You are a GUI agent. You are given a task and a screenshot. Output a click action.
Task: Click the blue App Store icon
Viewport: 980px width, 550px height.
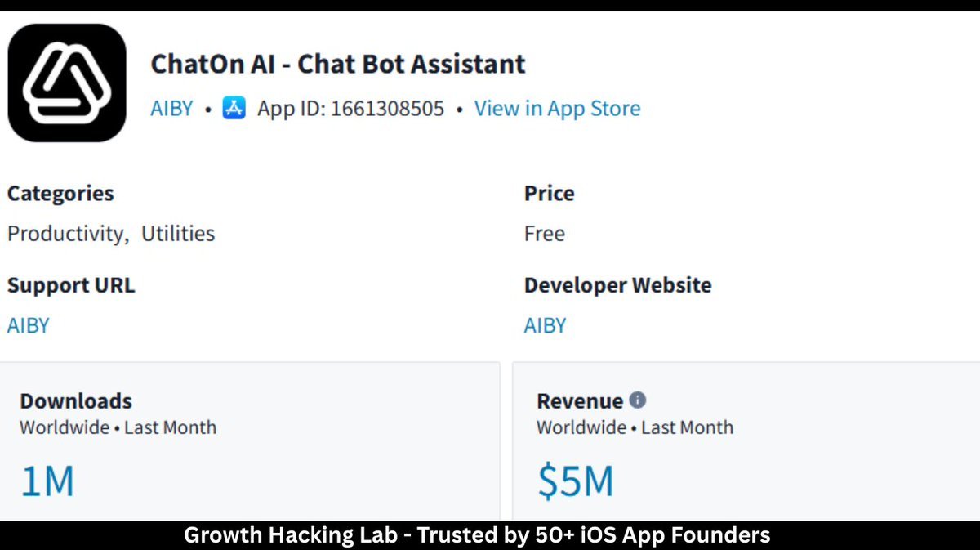[x=234, y=108]
